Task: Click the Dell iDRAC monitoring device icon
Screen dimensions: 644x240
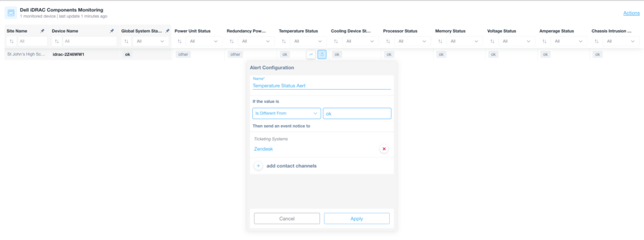Action: [x=11, y=13]
